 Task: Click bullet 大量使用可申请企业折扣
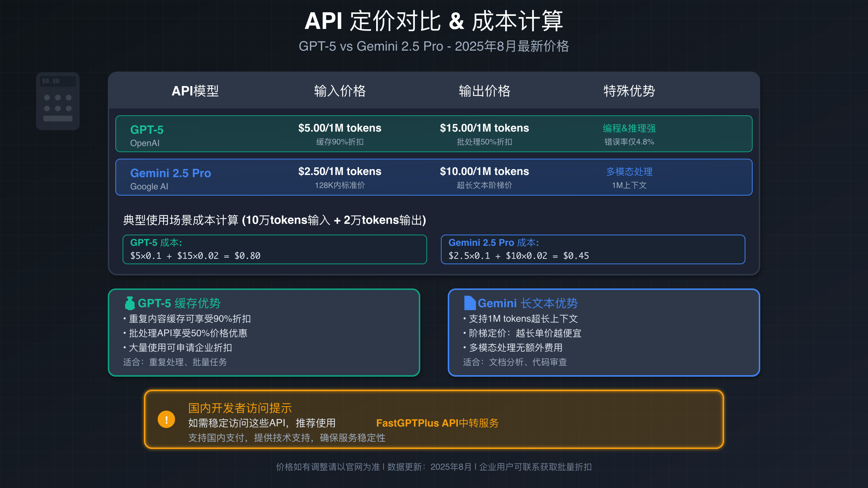click(x=178, y=348)
